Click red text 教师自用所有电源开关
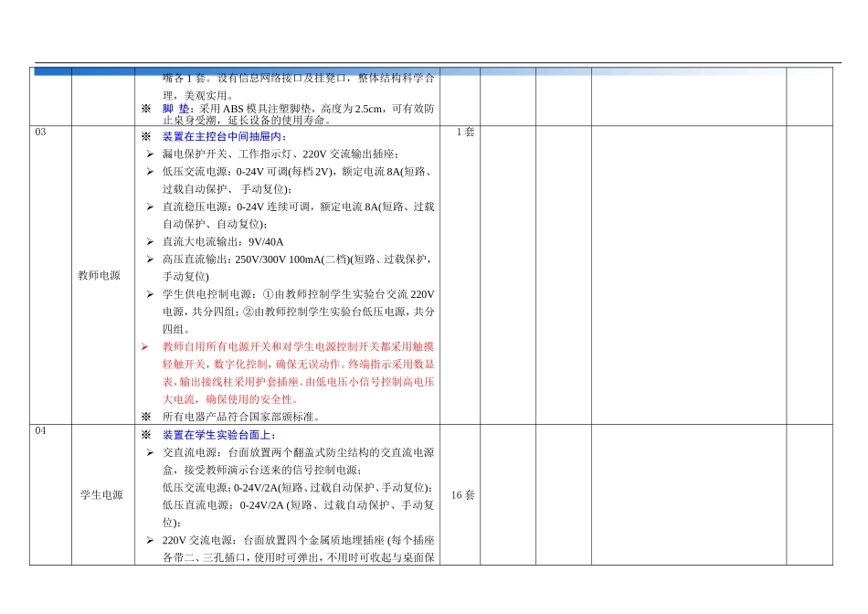Screen dimensions: 868x614 (298, 346)
